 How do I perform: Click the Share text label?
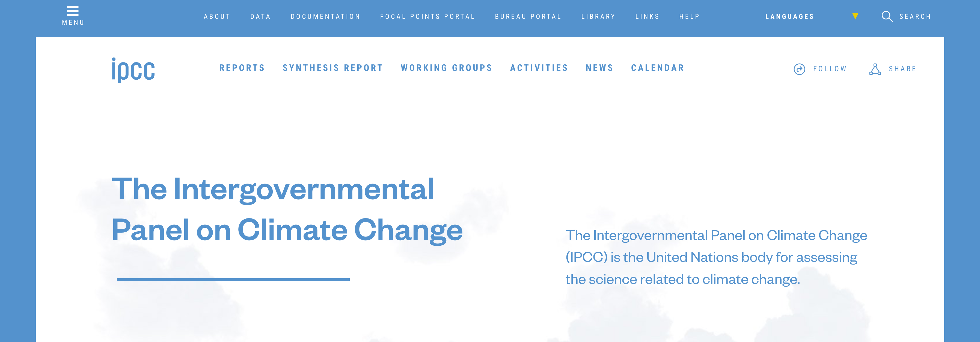[902, 69]
